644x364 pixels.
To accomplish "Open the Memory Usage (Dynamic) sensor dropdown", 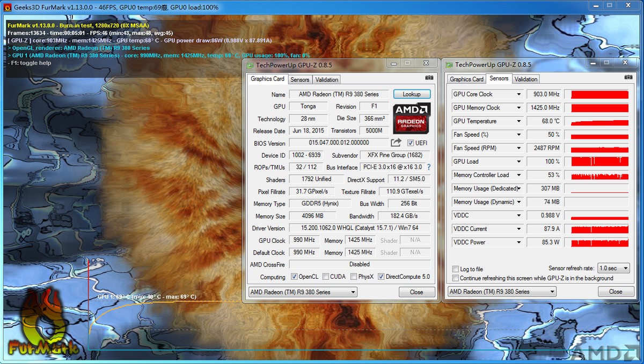I will (x=519, y=202).
